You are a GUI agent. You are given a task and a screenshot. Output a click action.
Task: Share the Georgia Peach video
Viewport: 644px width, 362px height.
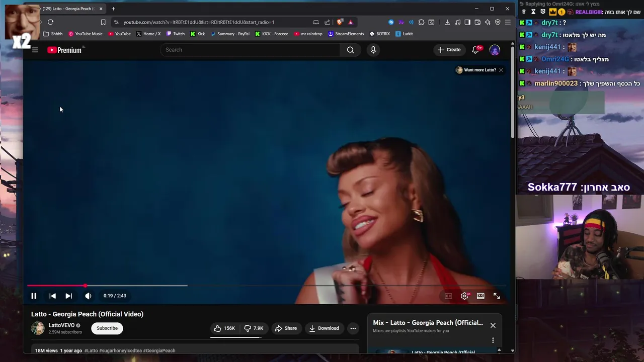click(286, 328)
